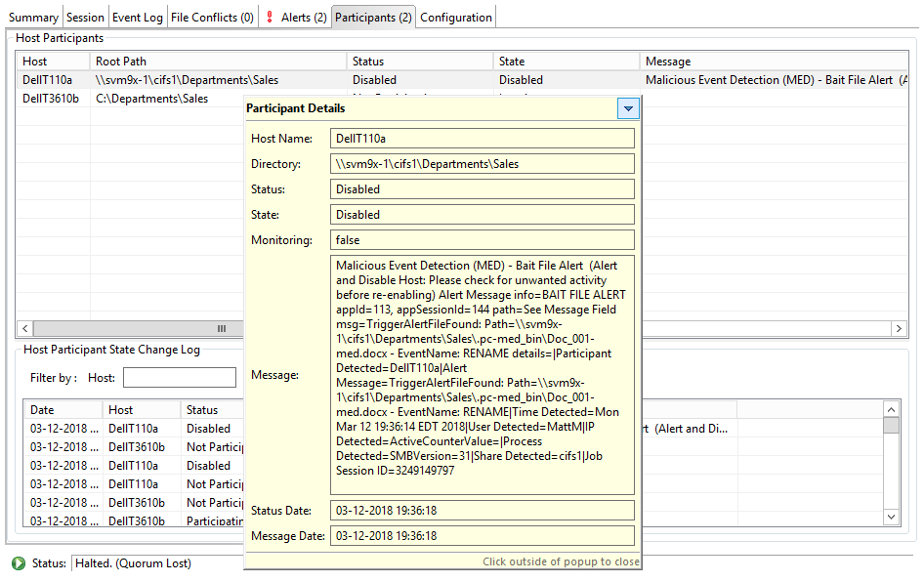This screenshot has height=582, width=924.
Task: Click the Monitoring field showing false
Action: tap(482, 239)
